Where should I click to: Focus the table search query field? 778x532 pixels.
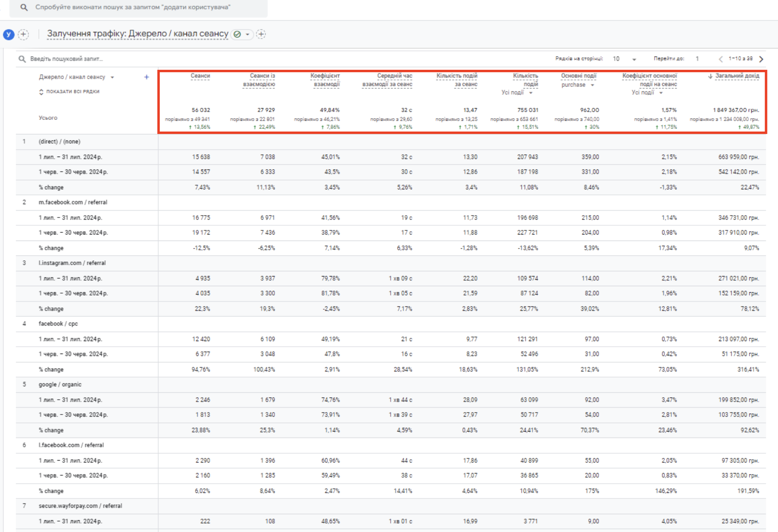67,59
